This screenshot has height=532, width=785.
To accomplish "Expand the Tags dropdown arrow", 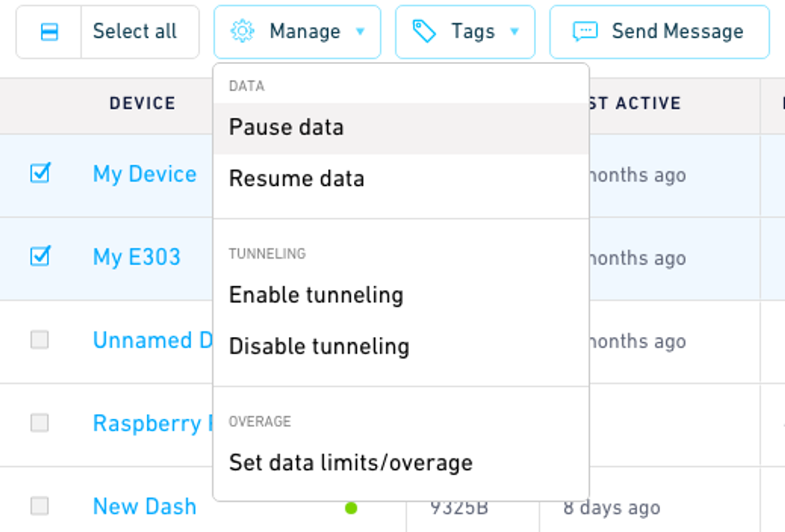I will pyautogui.click(x=514, y=32).
